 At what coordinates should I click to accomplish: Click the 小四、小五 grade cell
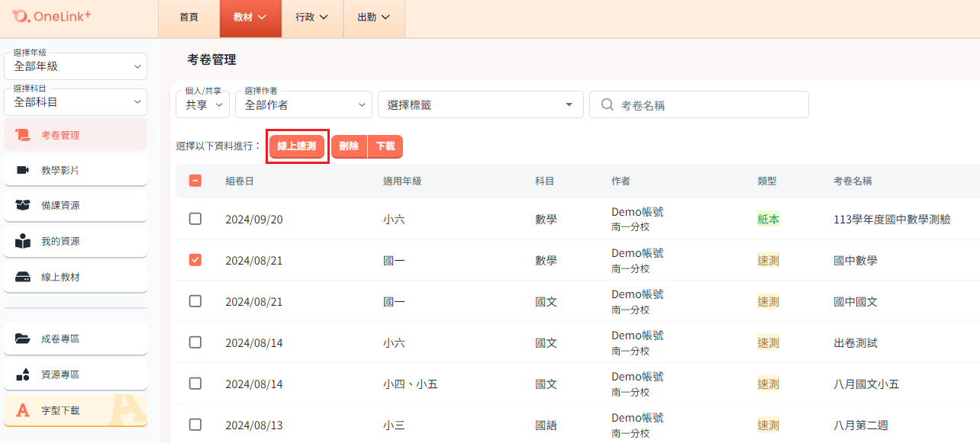[411, 384]
